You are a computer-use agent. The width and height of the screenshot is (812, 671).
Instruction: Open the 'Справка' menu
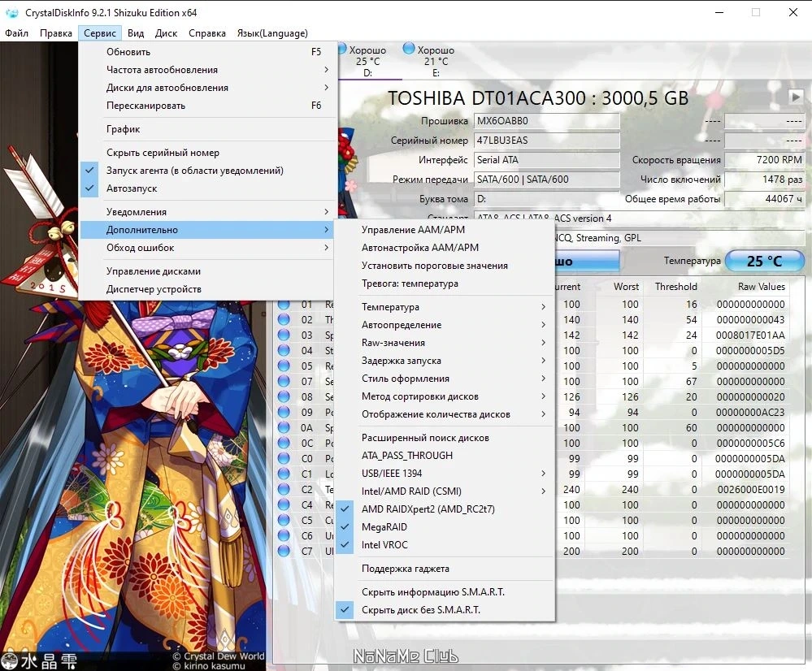(207, 33)
